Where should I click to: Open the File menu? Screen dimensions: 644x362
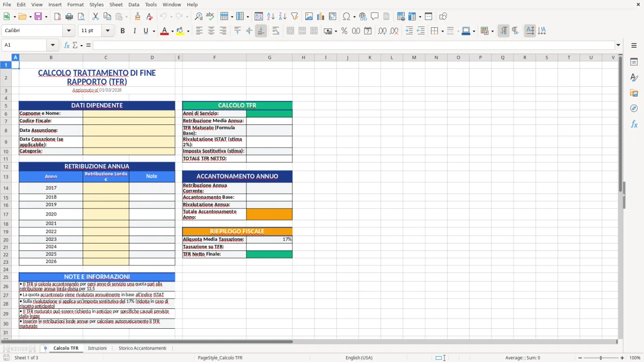coord(7,4)
